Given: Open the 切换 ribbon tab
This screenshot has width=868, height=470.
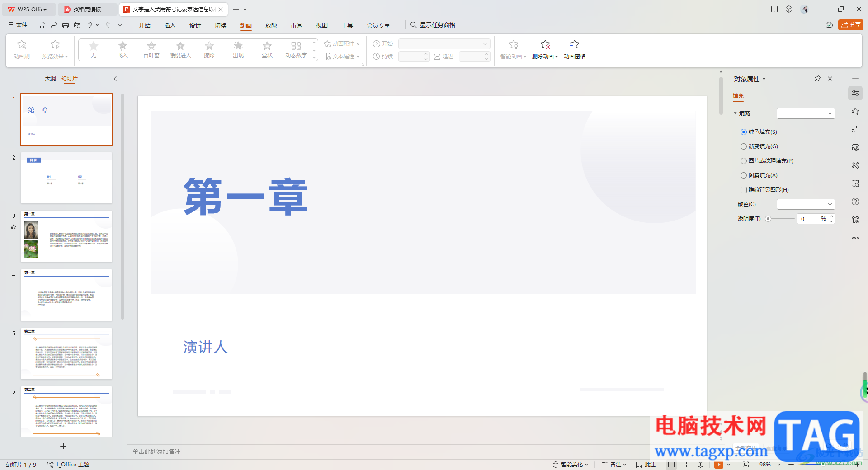Looking at the screenshot, I should point(221,25).
